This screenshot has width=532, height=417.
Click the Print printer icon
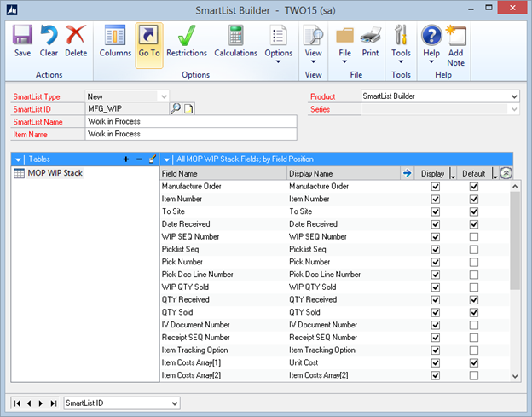(370, 35)
